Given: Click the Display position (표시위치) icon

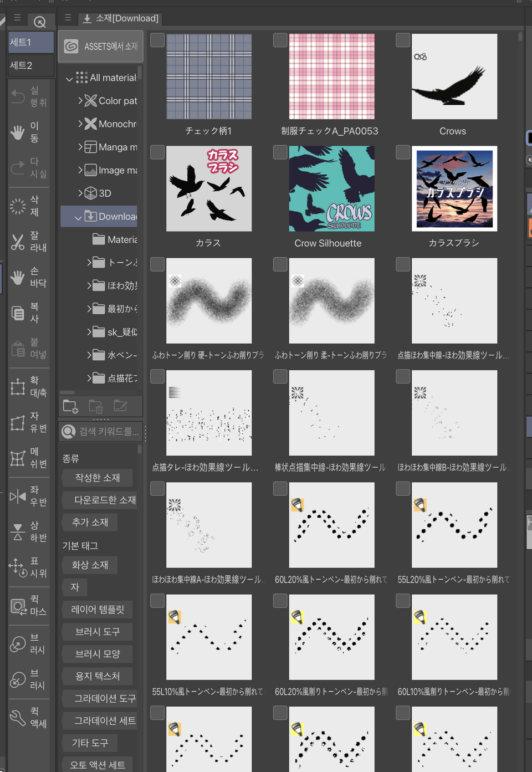Looking at the screenshot, I should pos(18,568).
